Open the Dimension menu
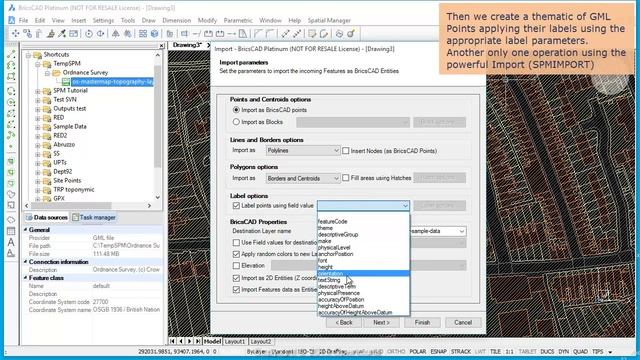Viewport: 640px width, 360px height. pyautogui.click(x=177, y=20)
